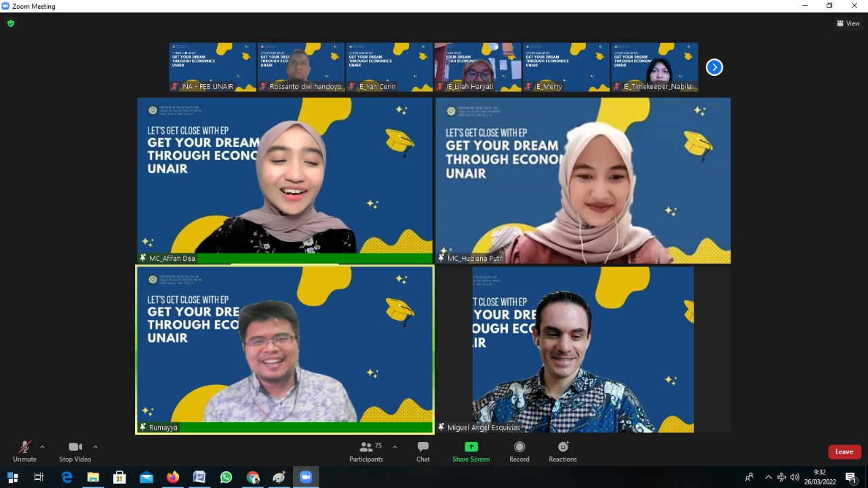Open WhatsApp from the taskbar
The width and height of the screenshot is (868, 488).
click(x=226, y=477)
